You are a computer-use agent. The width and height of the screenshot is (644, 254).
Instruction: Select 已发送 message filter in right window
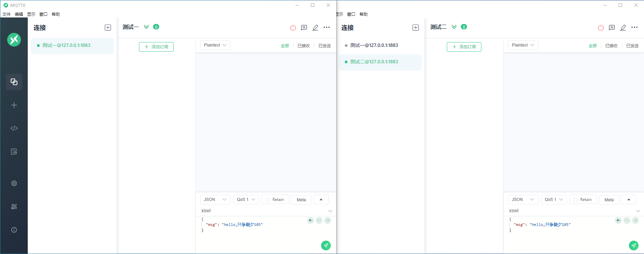coord(632,46)
